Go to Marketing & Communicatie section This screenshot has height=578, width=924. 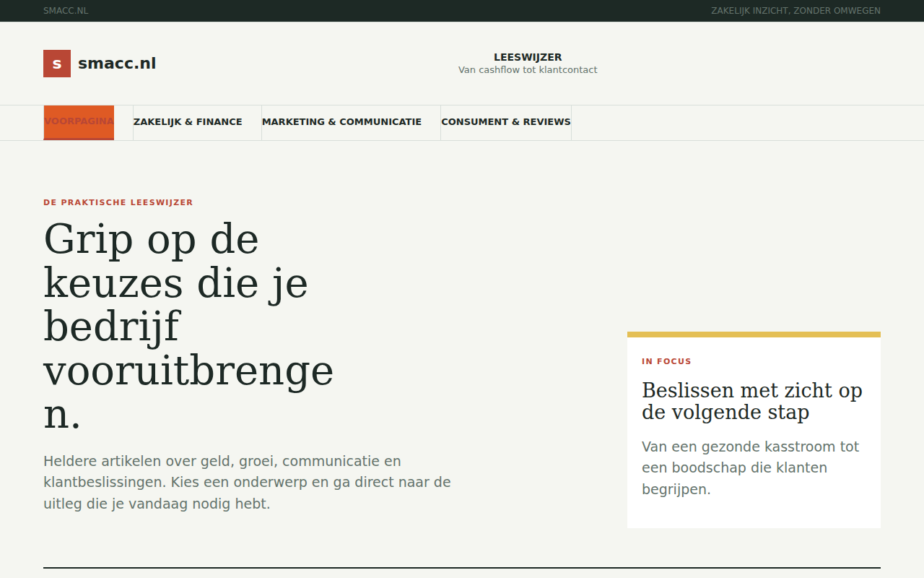tap(341, 122)
